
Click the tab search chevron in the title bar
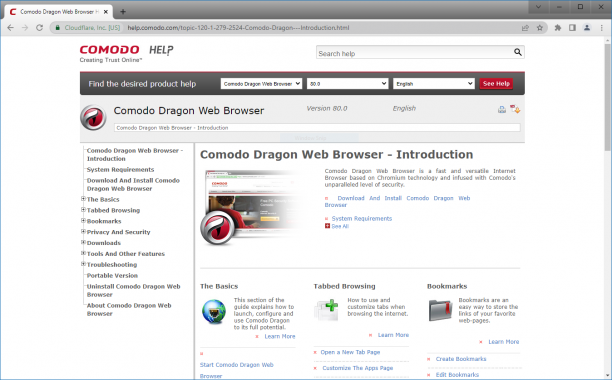pyautogui.click(x=539, y=7)
